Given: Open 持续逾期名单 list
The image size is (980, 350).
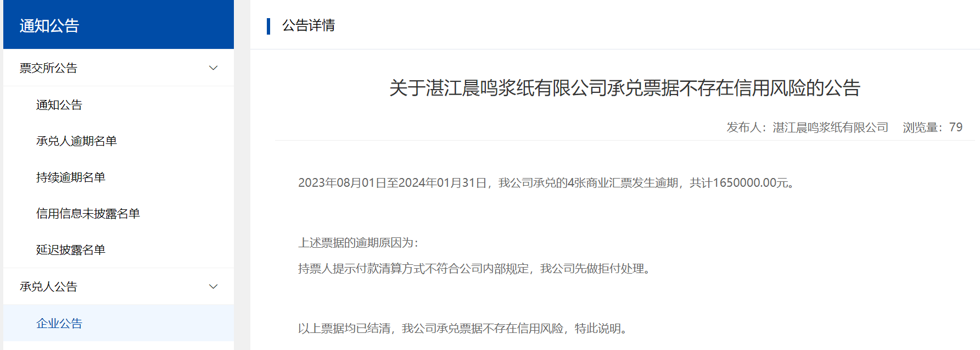Looking at the screenshot, I should pyautogui.click(x=71, y=177).
